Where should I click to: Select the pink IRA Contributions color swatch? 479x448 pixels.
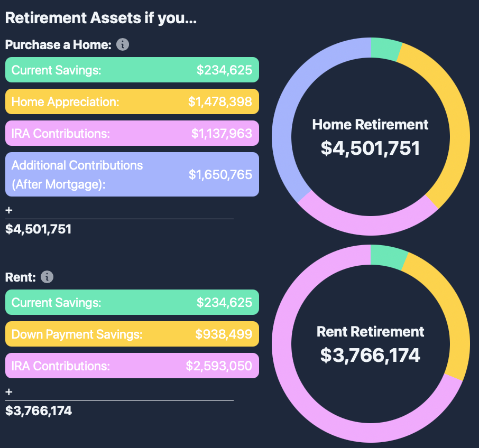pyautogui.click(x=131, y=133)
